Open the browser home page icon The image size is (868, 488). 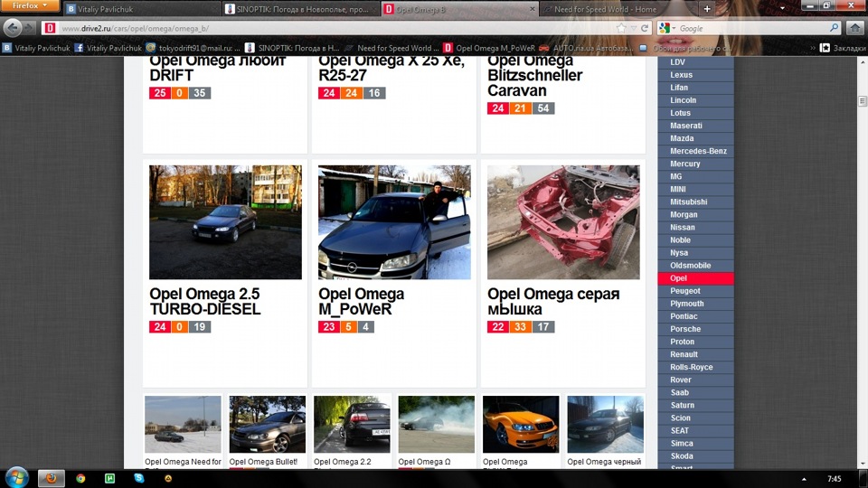coord(855,28)
